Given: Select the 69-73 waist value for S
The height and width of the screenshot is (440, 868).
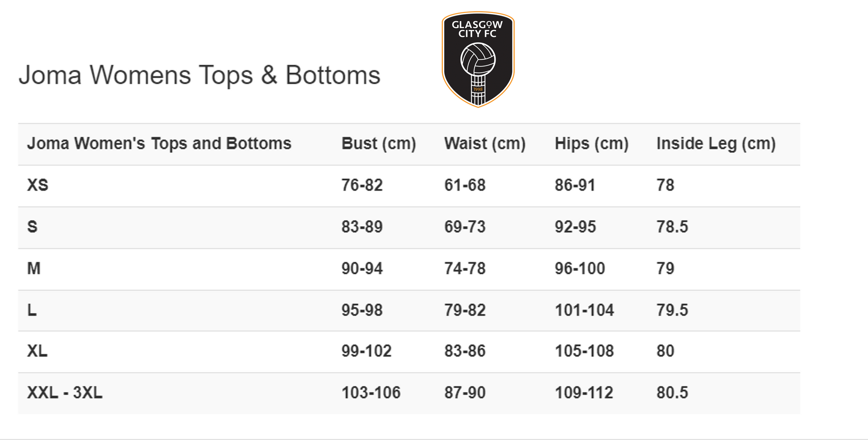Looking at the screenshot, I should [x=465, y=227].
